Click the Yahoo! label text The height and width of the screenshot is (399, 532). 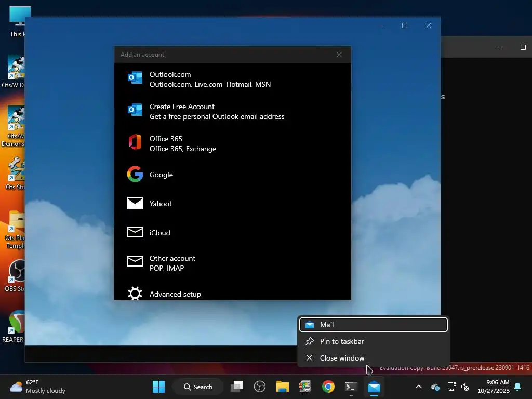coord(160,204)
